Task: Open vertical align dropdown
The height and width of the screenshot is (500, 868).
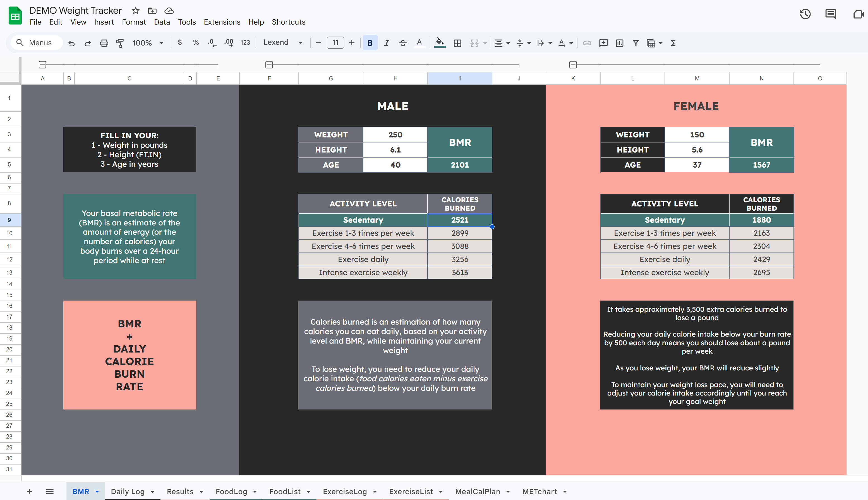Action: 524,43
